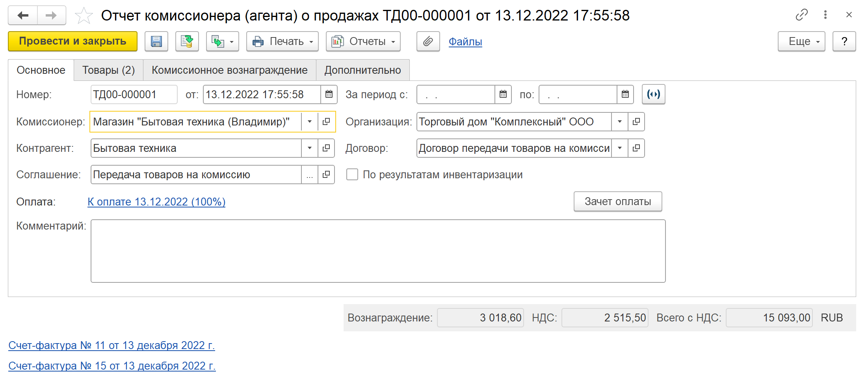868x381 pixels.
Task: Expand the Договор dropdown list
Action: coord(620,148)
